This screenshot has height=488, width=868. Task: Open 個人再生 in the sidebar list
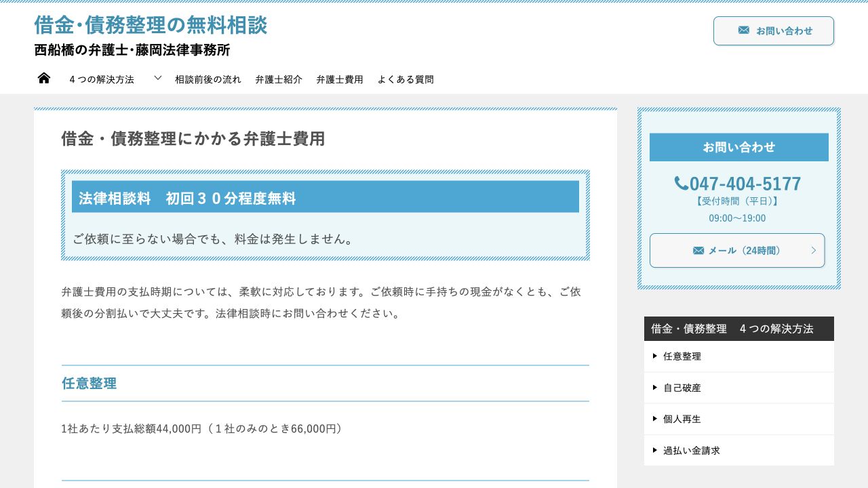pyautogui.click(x=739, y=419)
